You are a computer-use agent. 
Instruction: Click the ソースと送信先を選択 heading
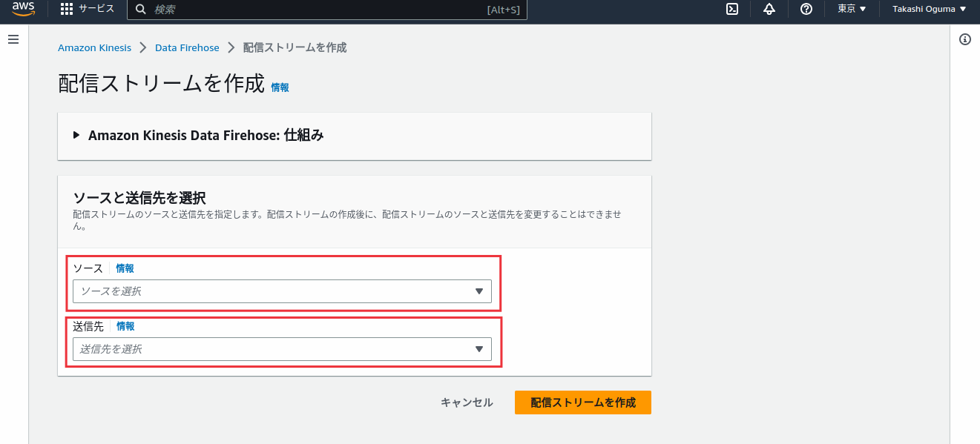pyautogui.click(x=139, y=198)
